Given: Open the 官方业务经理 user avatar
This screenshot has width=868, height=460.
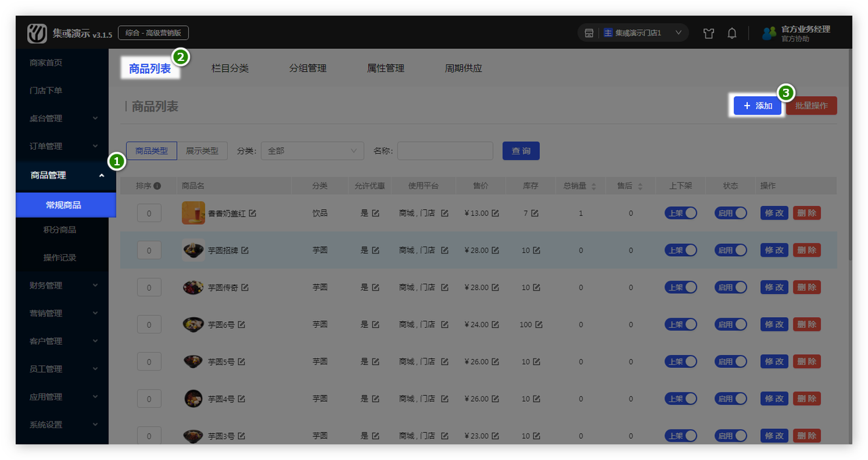Looking at the screenshot, I should point(769,33).
